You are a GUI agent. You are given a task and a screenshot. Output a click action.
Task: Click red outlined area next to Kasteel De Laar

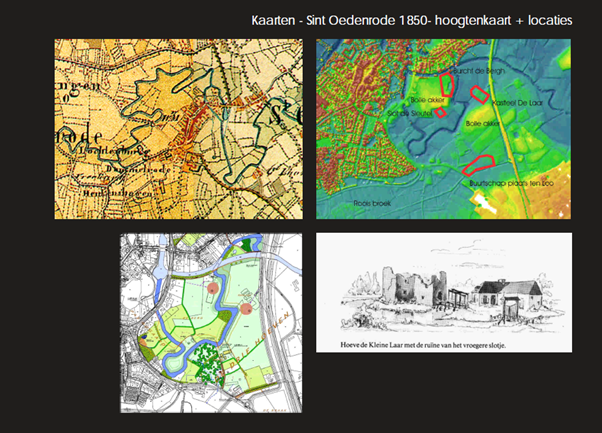point(480,94)
